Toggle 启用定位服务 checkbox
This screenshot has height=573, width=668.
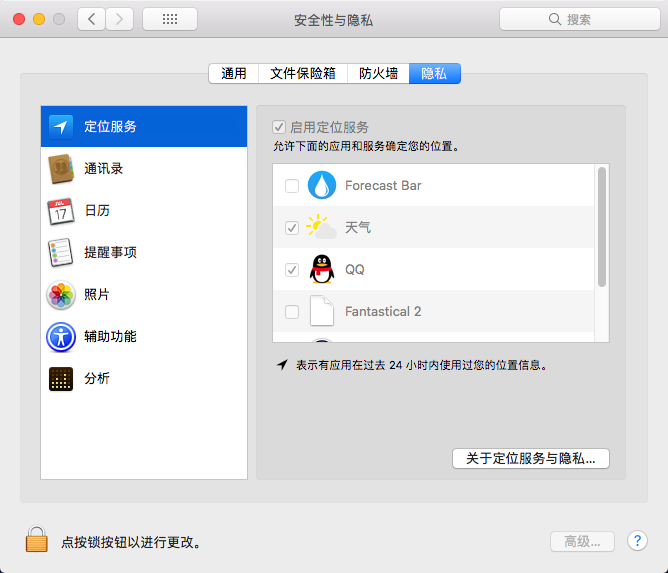[x=279, y=127]
